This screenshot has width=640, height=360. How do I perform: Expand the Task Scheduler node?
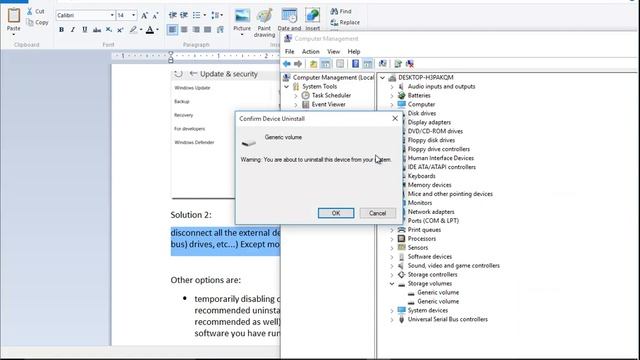[296, 96]
